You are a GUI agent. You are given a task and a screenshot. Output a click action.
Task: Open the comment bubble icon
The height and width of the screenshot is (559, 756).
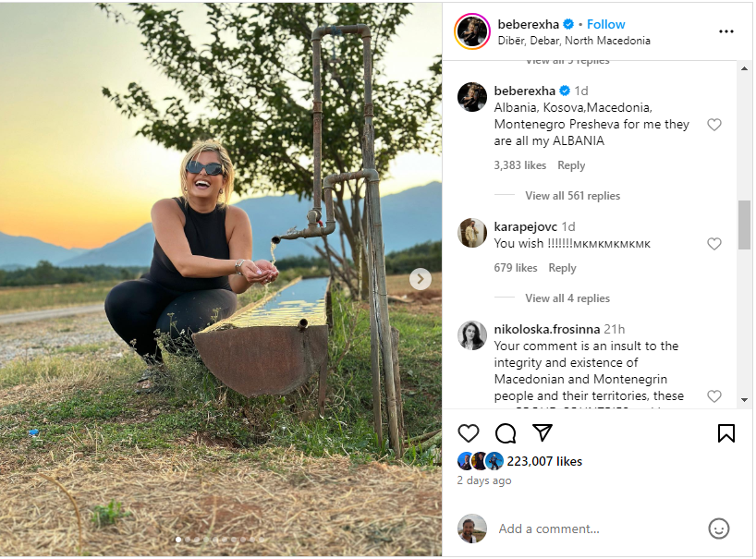pos(506,433)
